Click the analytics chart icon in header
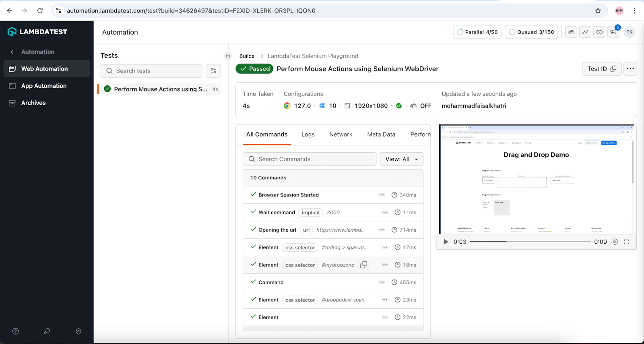644x344 pixels. [x=585, y=32]
